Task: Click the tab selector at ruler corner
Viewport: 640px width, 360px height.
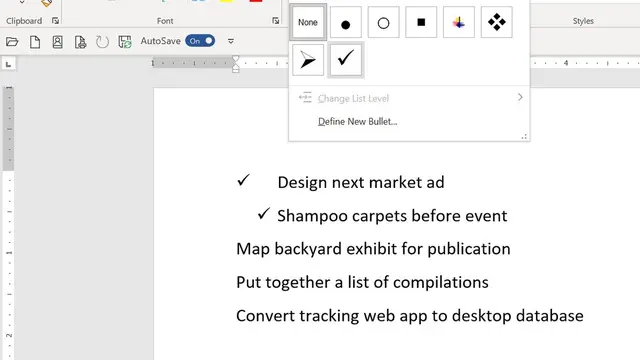Action: pyautogui.click(x=8, y=64)
